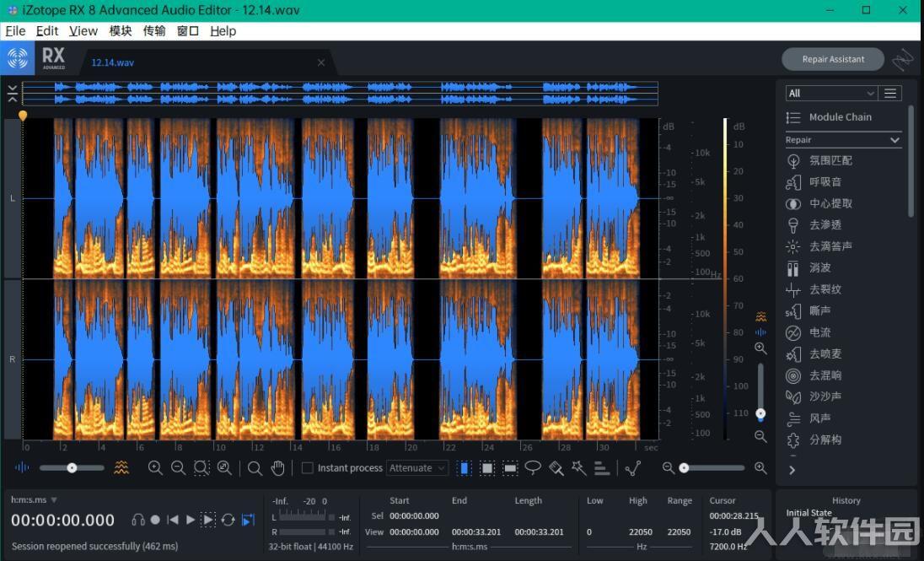The height and width of the screenshot is (561, 924).
Task: Adjust the vertical frequency zoom slider
Action: (x=760, y=391)
